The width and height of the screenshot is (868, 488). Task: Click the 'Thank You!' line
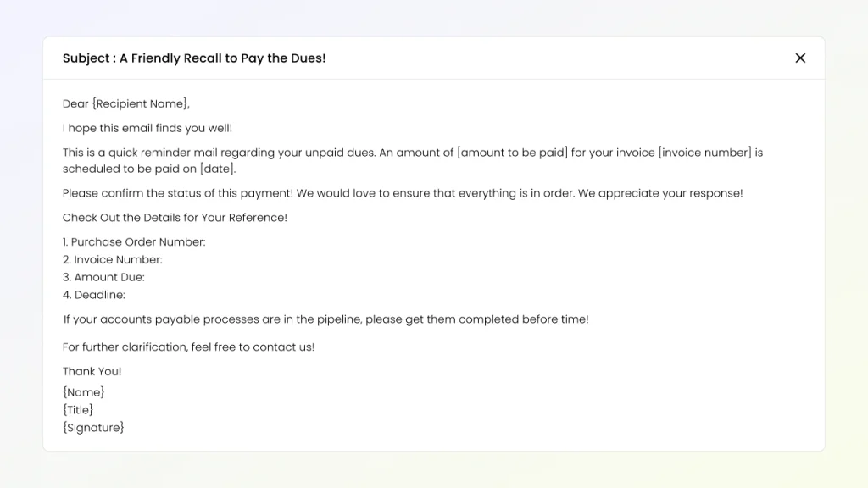92,372
